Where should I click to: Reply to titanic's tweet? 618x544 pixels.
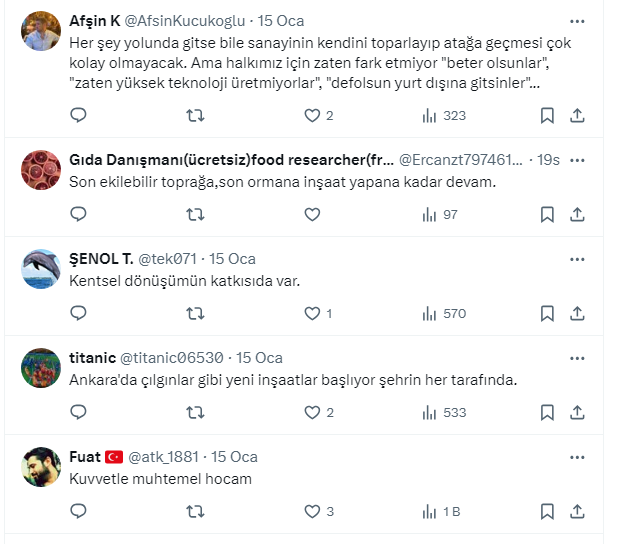pos(79,412)
